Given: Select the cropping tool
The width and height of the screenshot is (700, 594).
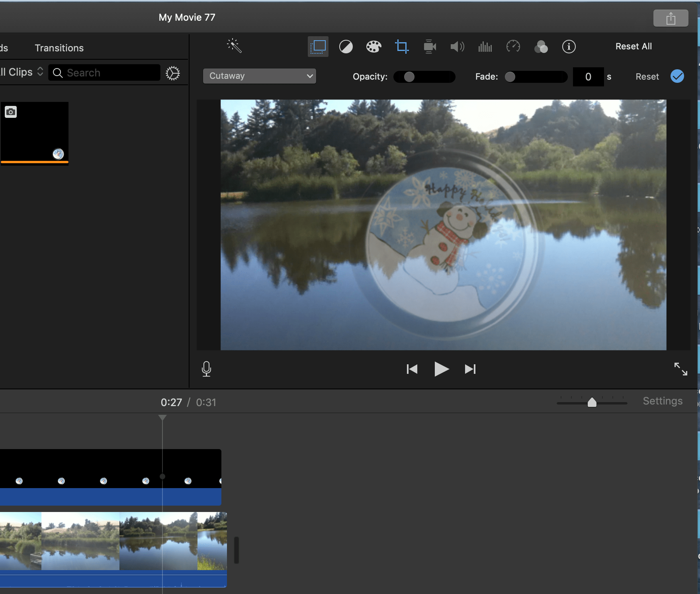Looking at the screenshot, I should (x=401, y=47).
